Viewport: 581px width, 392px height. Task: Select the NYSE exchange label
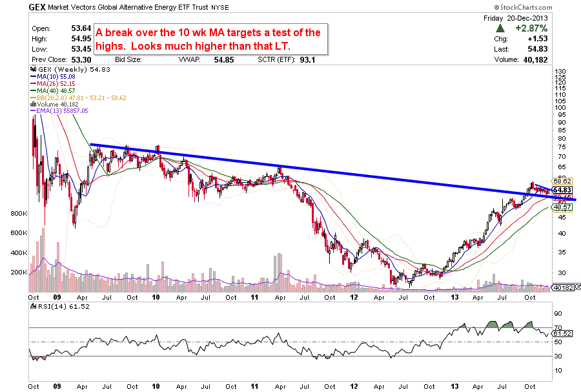[x=219, y=8]
